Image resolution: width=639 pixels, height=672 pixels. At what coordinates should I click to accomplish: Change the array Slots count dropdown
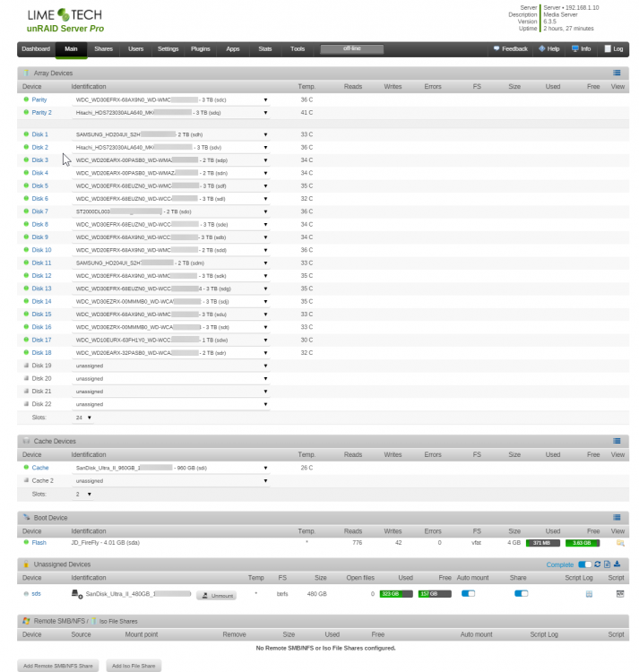[83, 418]
